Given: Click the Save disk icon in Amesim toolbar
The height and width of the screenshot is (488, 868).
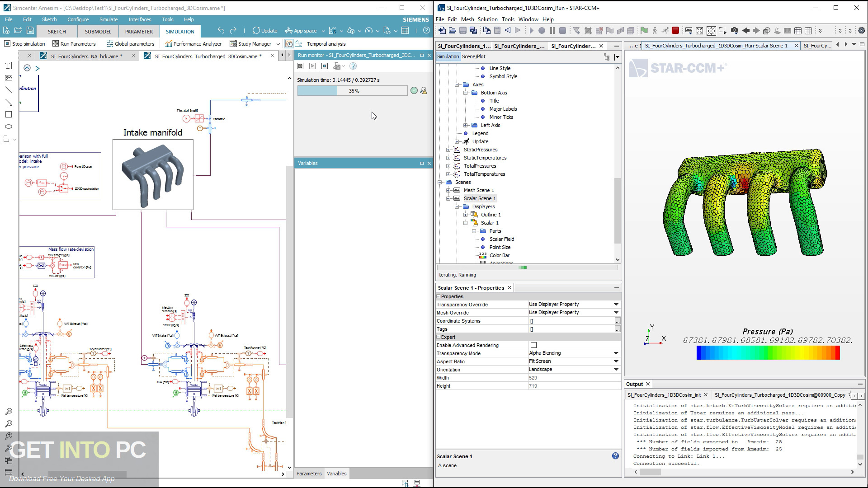Looking at the screenshot, I should click(30, 30).
